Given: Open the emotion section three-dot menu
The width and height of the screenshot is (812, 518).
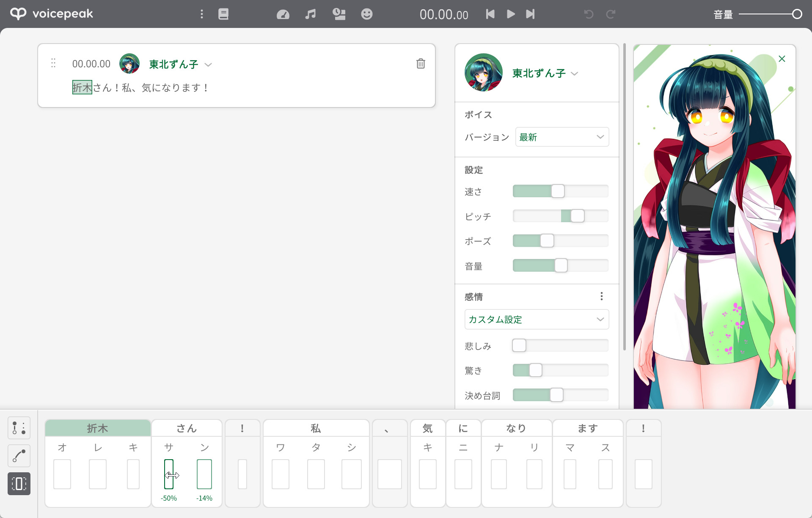Looking at the screenshot, I should click(601, 296).
